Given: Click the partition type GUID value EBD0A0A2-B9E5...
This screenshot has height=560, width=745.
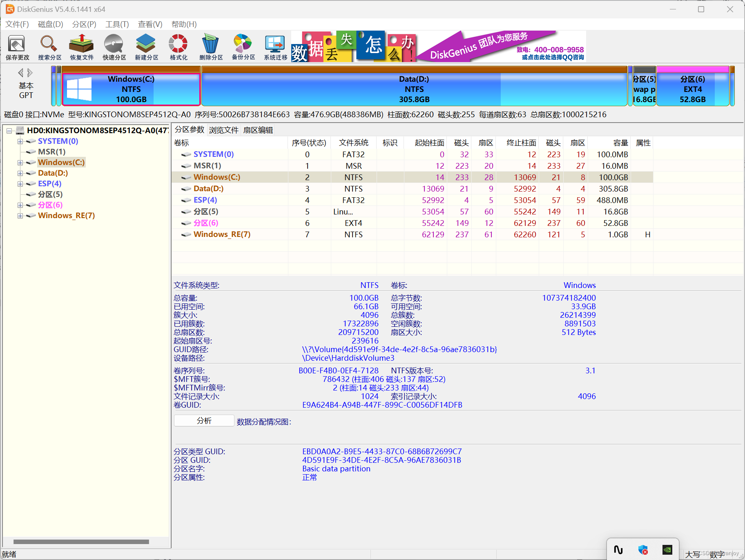Looking at the screenshot, I should [382, 451].
